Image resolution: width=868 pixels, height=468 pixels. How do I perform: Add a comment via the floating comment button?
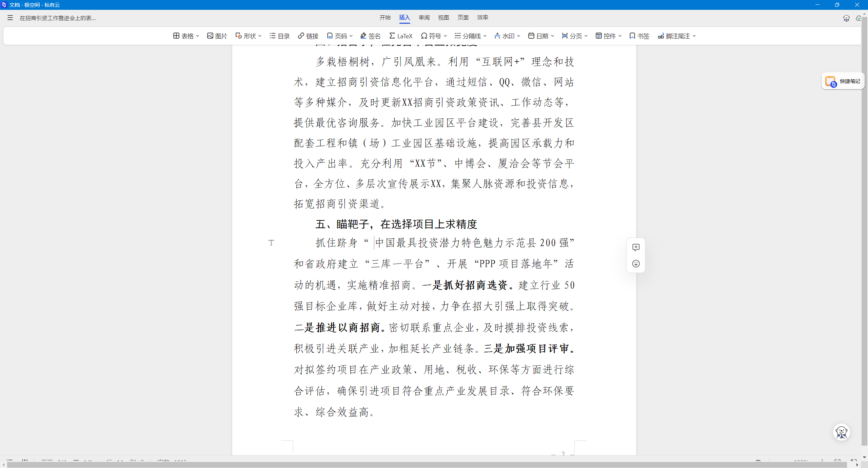coord(635,247)
